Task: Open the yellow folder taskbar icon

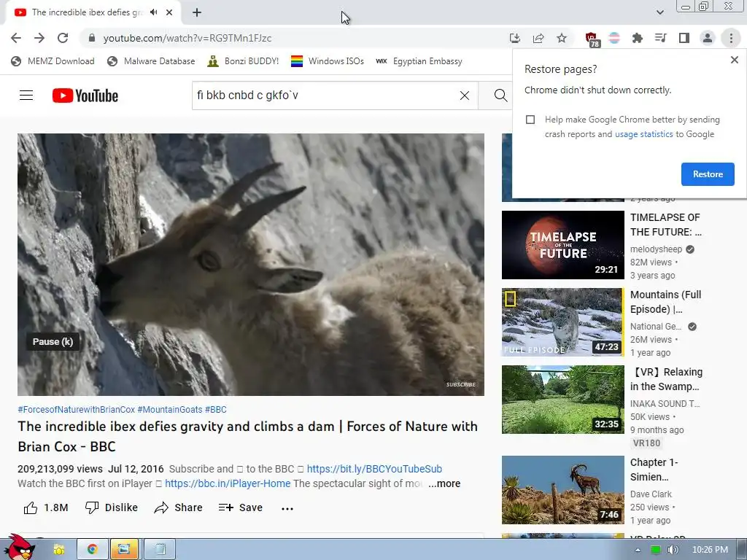Action: click(x=58, y=550)
